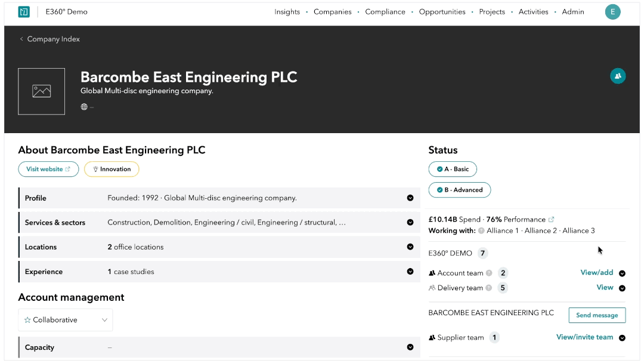
Task: Open the performance external link icon
Action: pyautogui.click(x=551, y=220)
